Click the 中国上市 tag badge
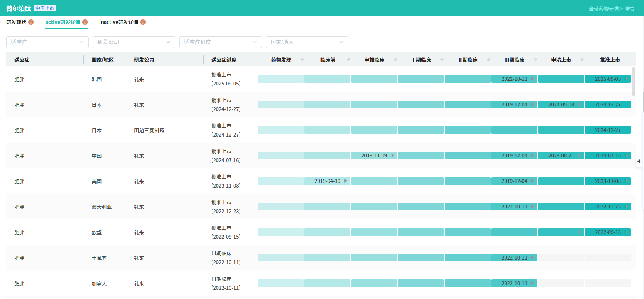644x299 pixels. click(45, 8)
